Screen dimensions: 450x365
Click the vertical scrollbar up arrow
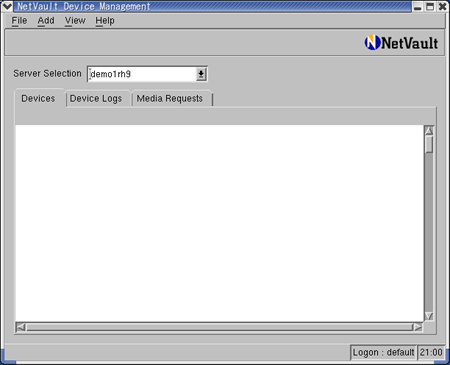pyautogui.click(x=429, y=131)
